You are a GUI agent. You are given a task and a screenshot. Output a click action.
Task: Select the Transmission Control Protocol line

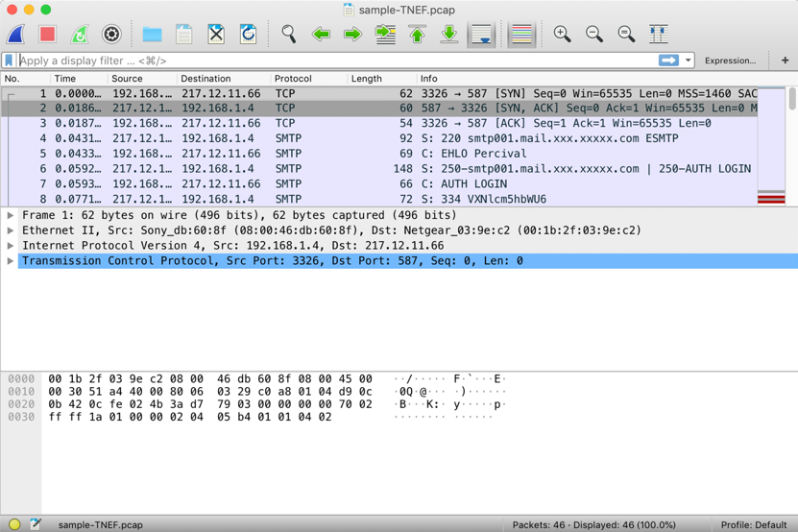tap(408, 261)
